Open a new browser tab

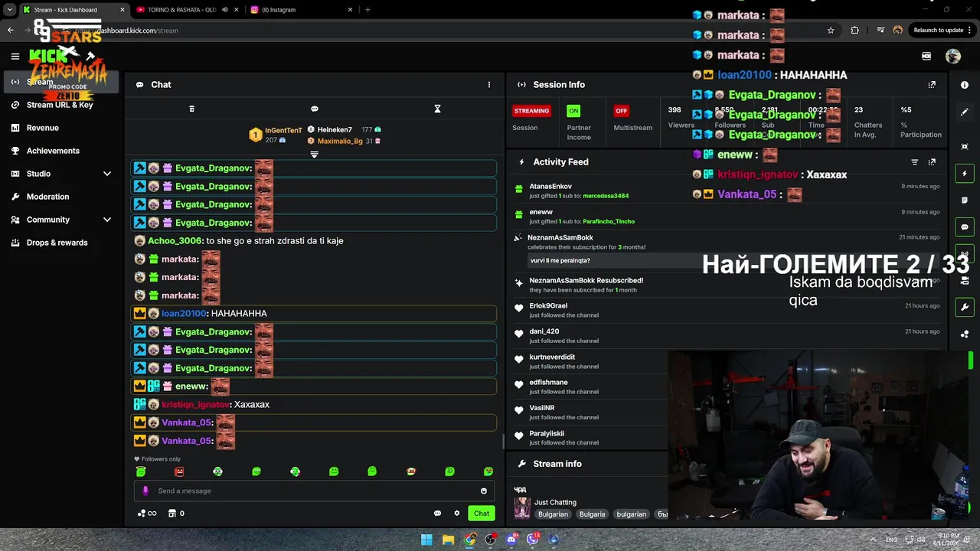(x=367, y=10)
